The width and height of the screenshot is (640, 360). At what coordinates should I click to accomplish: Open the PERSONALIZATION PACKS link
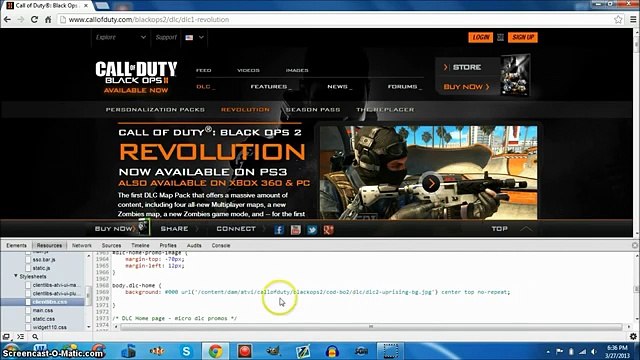[155, 109]
